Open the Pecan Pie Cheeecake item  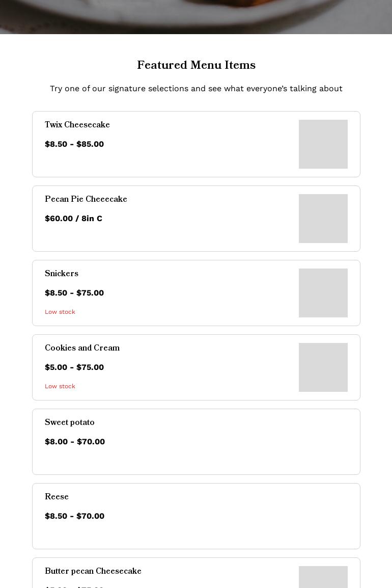[x=86, y=200]
